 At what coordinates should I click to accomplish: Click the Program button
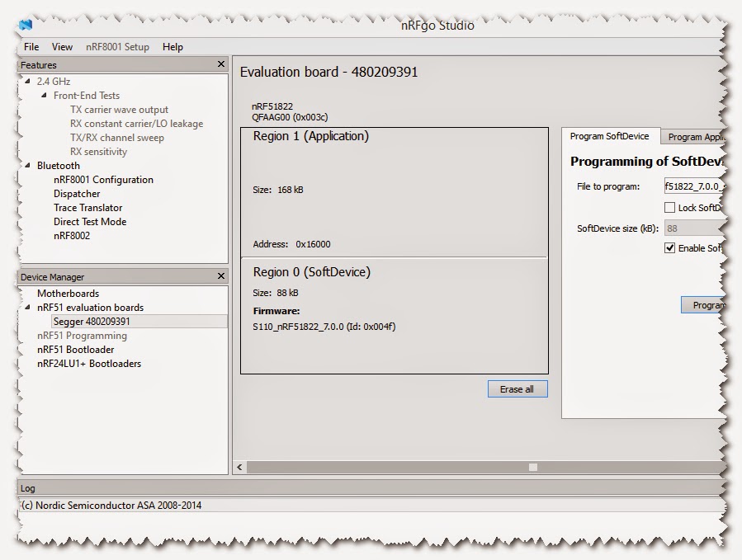[x=704, y=305]
